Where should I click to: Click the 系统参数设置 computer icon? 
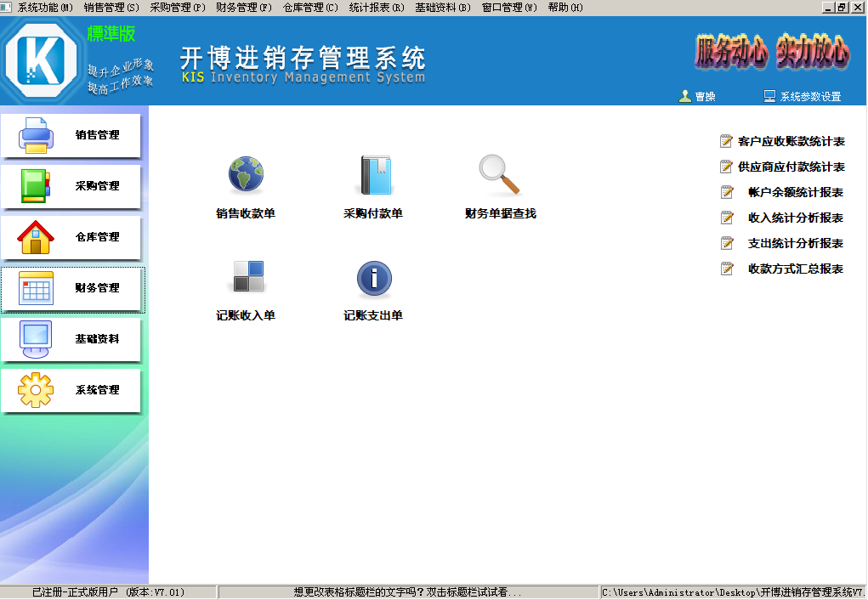click(x=769, y=96)
